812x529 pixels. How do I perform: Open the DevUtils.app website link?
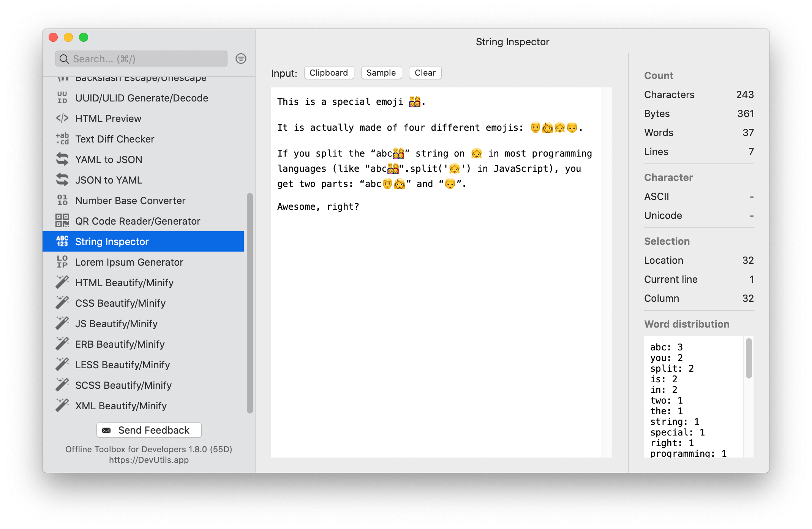tap(148, 460)
